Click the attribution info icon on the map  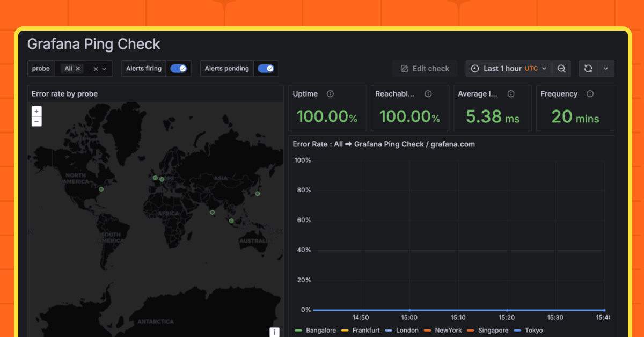(274, 332)
